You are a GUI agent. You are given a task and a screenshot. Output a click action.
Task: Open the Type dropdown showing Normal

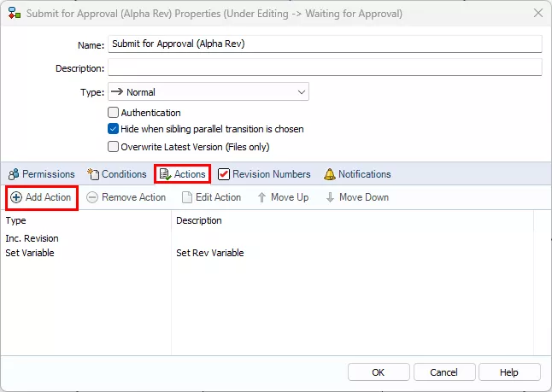point(208,92)
